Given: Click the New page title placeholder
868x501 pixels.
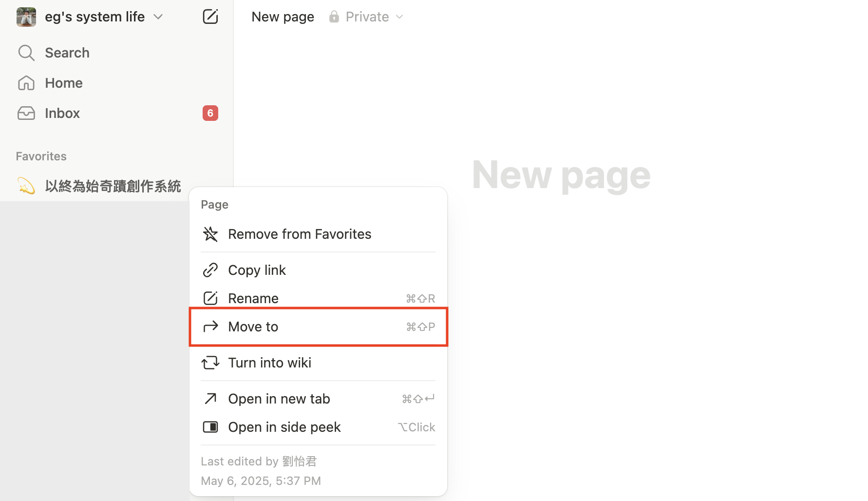Looking at the screenshot, I should coord(561,175).
